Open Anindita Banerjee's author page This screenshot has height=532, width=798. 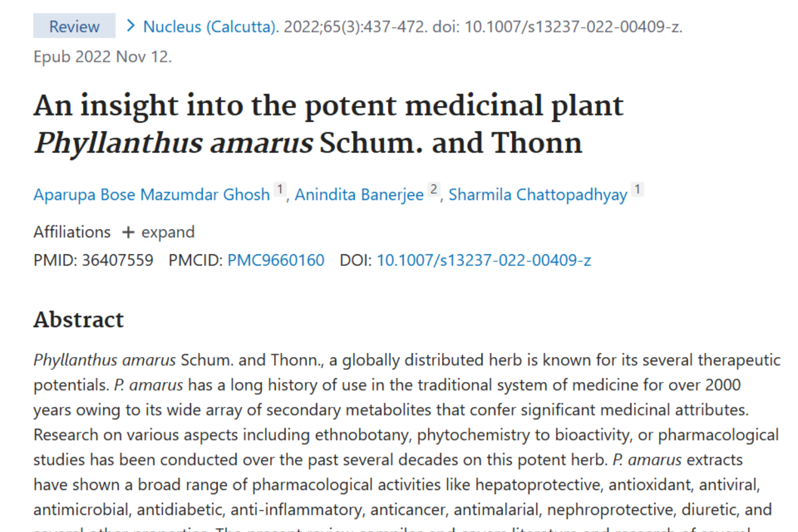360,195
